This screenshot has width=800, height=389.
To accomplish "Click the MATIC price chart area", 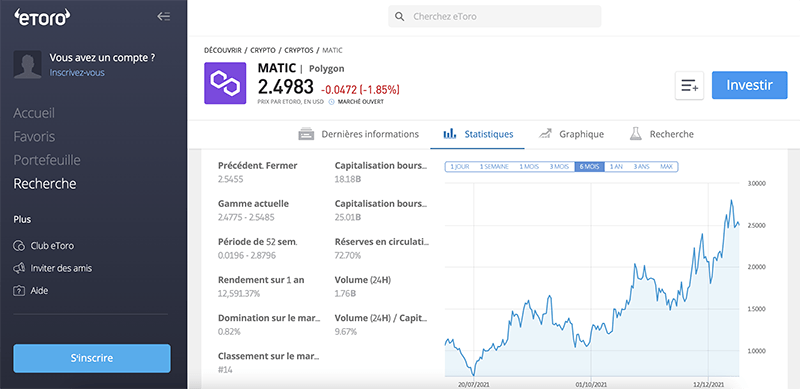I will [x=592, y=280].
